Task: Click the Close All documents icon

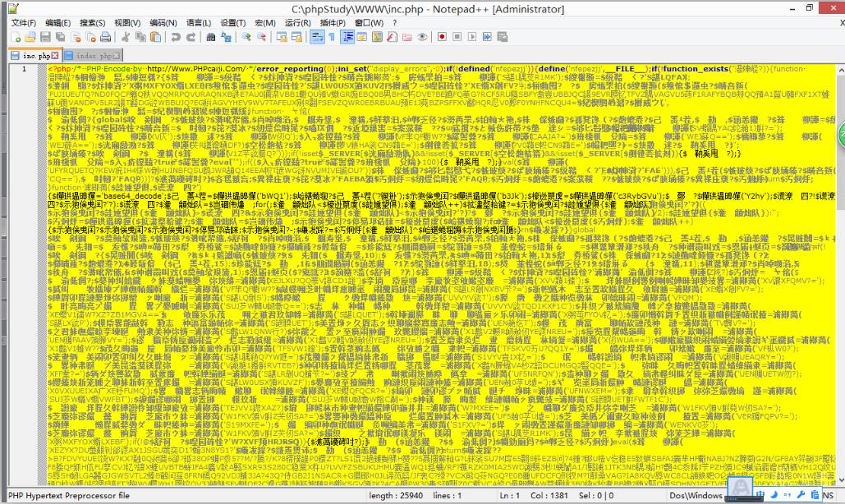Action: click(x=90, y=37)
